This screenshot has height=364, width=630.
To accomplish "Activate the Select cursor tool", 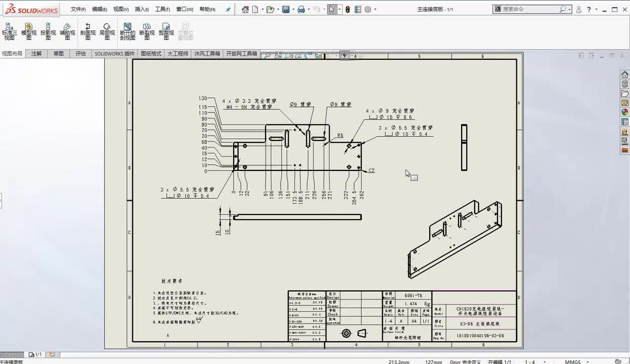I will click(x=332, y=9).
